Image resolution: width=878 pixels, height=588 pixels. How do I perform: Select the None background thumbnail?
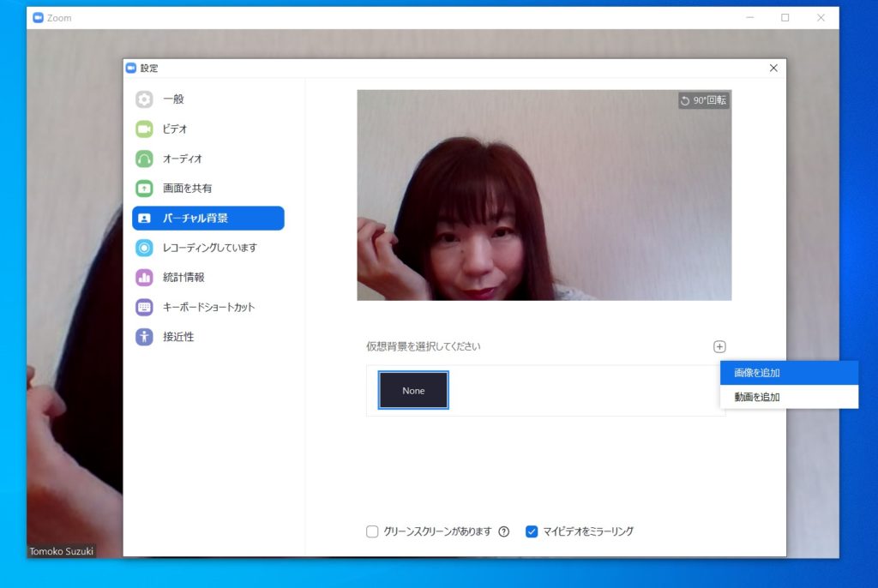413,390
